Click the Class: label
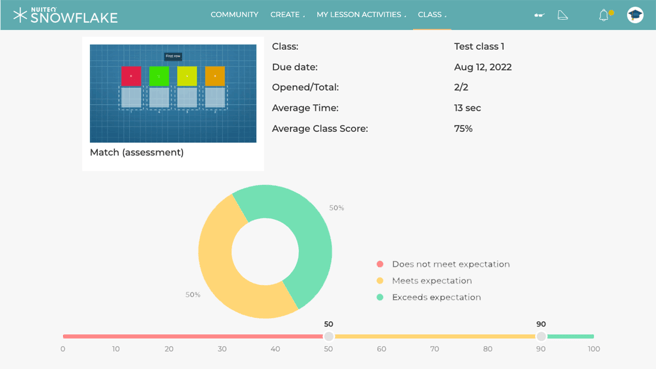The width and height of the screenshot is (656, 369). [x=285, y=46]
